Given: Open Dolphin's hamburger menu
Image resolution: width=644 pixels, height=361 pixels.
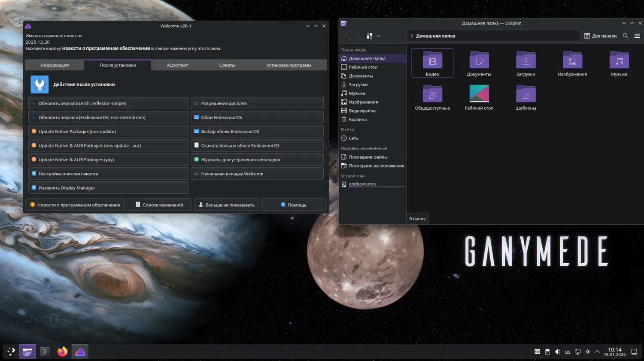Looking at the screenshot, I should point(637,36).
